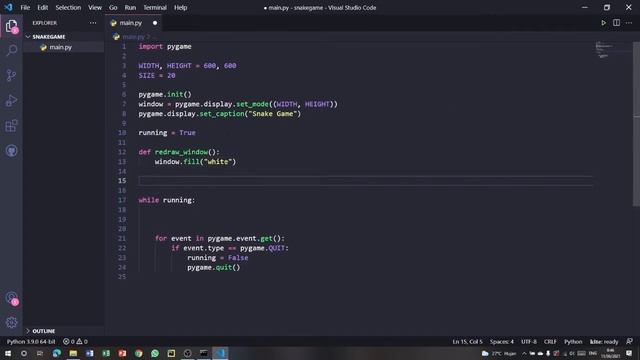
Task: Change language mode Python
Action: coord(573,341)
